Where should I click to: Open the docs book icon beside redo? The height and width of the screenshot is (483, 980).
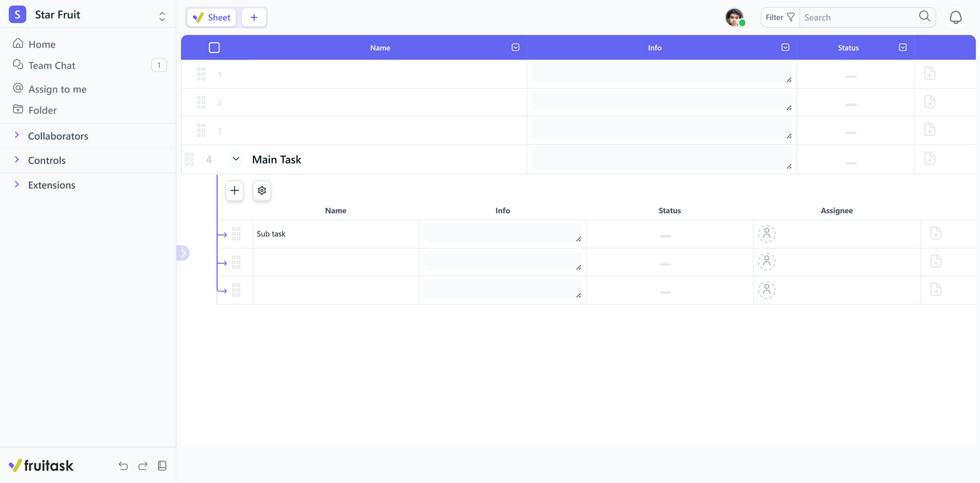(x=162, y=466)
